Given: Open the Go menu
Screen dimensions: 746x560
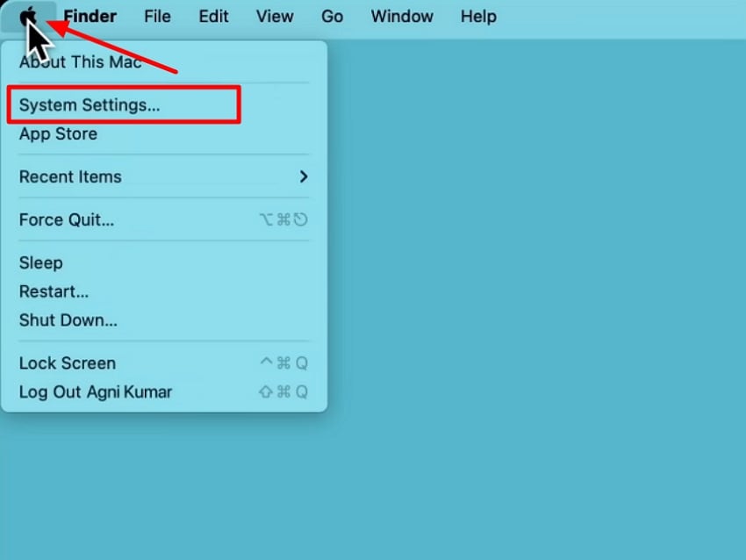Looking at the screenshot, I should (x=332, y=16).
